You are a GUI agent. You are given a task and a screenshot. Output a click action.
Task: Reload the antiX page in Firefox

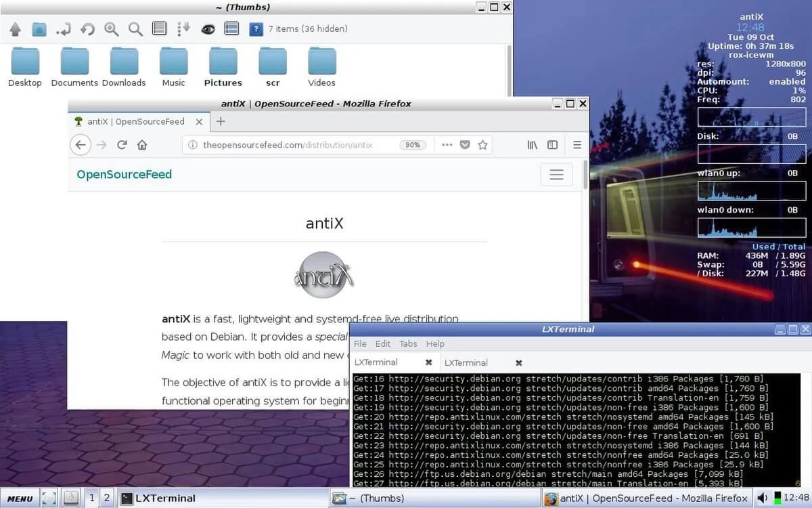122,144
